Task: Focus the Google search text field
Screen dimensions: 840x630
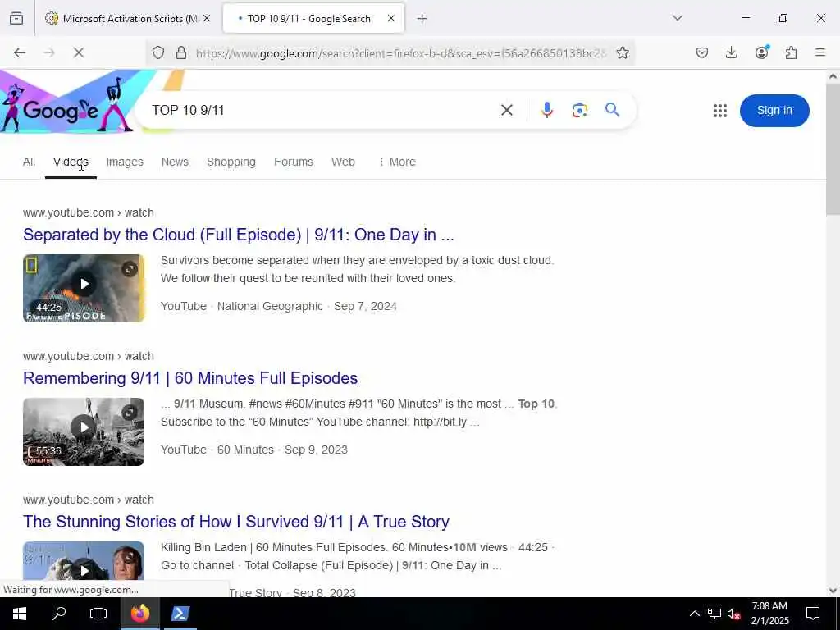Action: (321, 111)
